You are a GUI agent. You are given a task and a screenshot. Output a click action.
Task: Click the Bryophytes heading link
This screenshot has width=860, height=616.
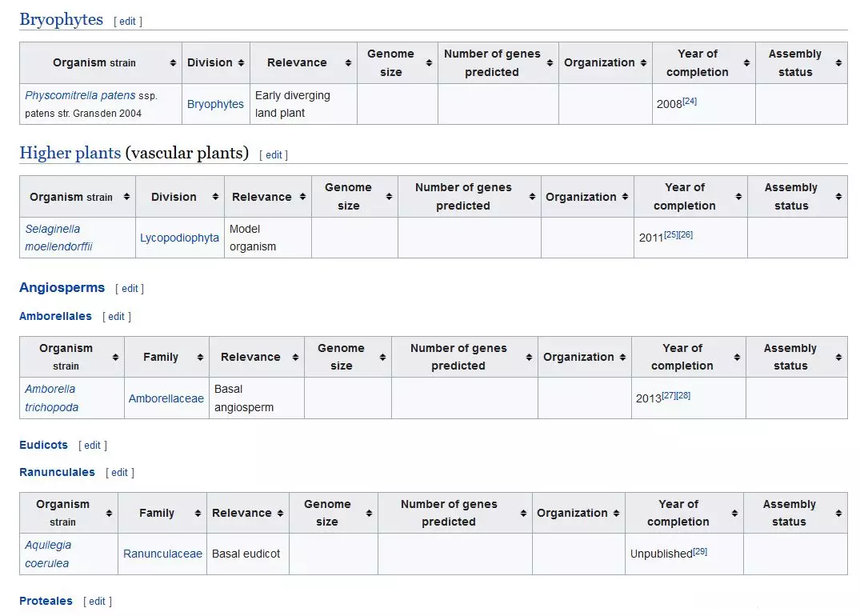click(x=61, y=20)
